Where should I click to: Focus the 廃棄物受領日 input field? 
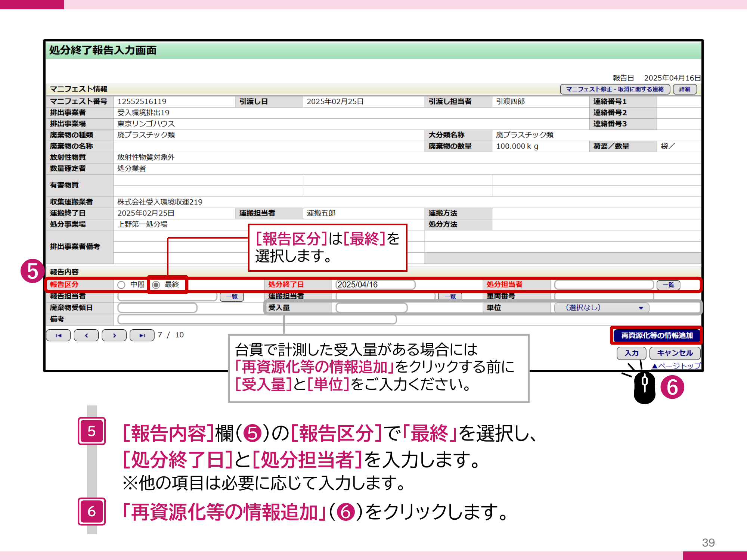[157, 308]
